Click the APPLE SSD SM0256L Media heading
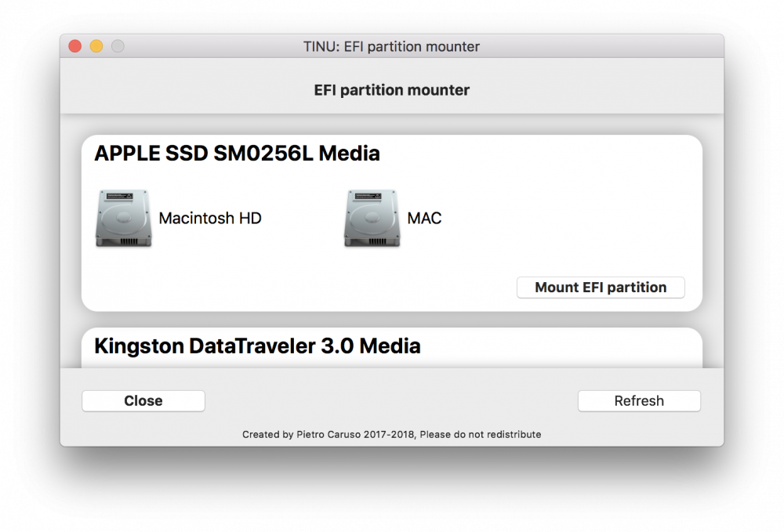784x532 pixels. 237,154
